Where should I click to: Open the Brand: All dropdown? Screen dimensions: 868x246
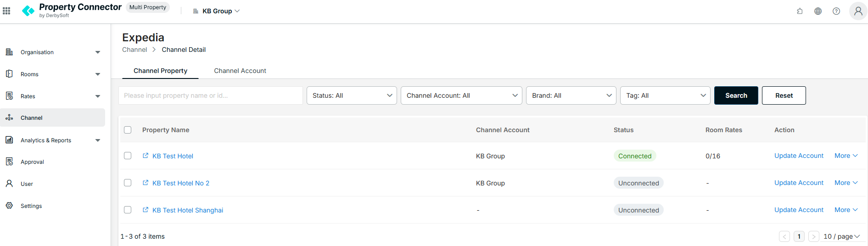point(571,95)
